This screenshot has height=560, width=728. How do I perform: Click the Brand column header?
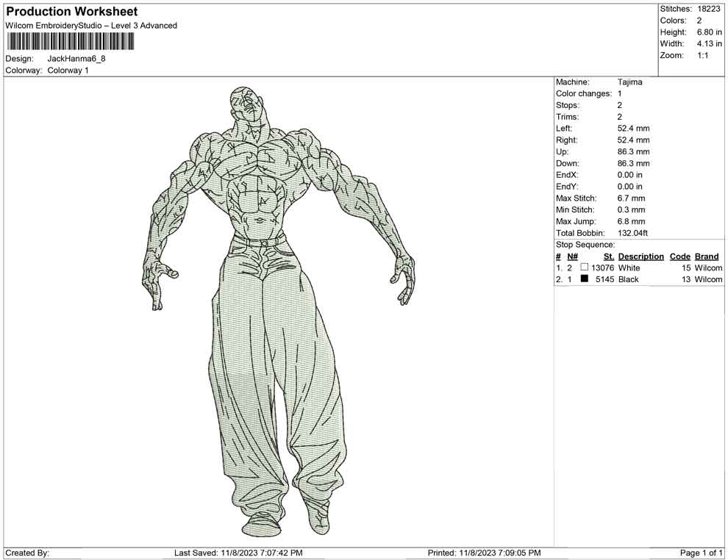(707, 256)
